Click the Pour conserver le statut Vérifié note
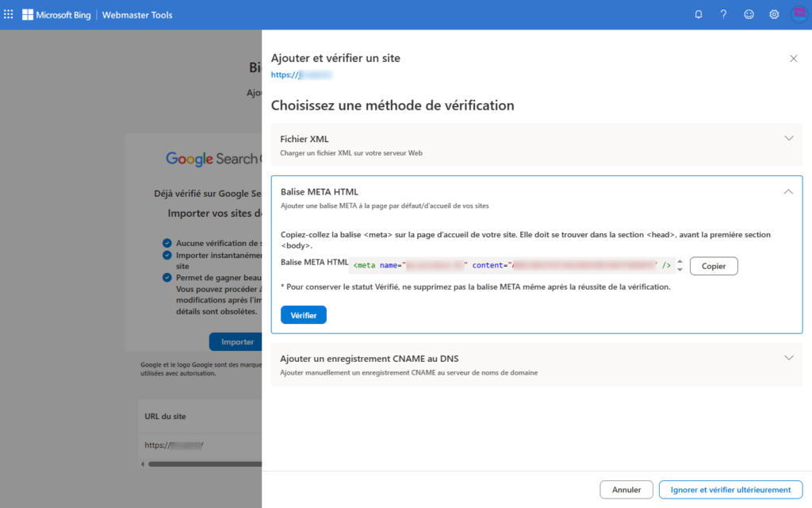 pyautogui.click(x=476, y=287)
